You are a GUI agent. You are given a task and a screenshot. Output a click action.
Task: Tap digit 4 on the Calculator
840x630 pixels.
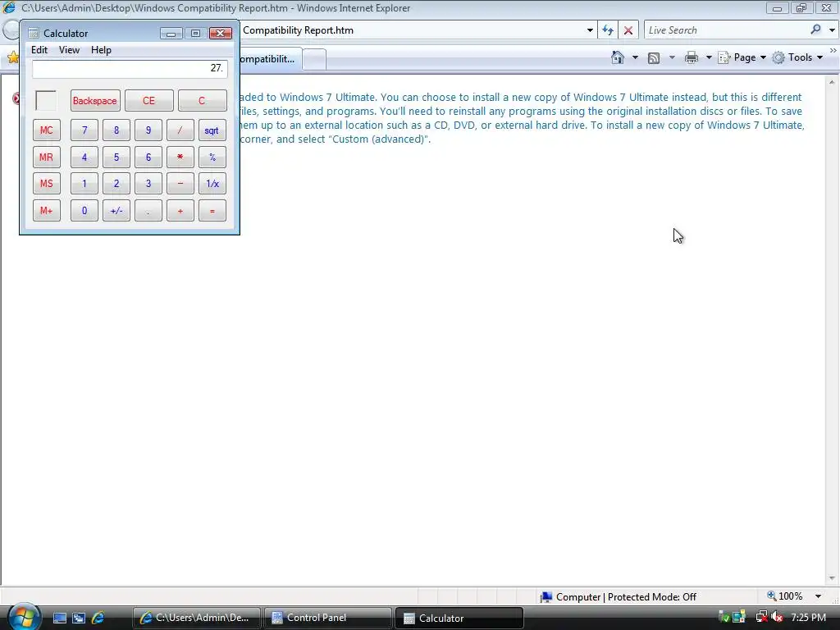pos(84,157)
